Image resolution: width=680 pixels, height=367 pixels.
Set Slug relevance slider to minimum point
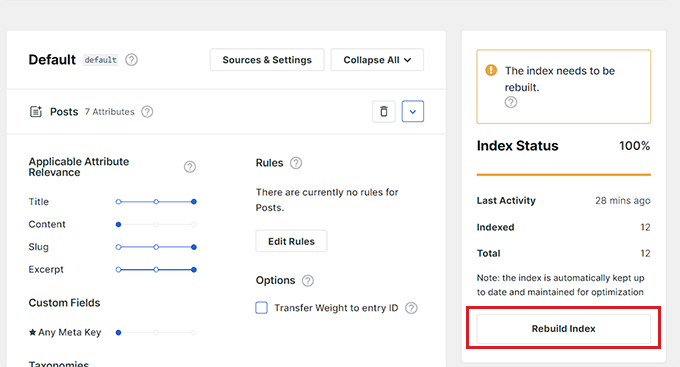[118, 247]
